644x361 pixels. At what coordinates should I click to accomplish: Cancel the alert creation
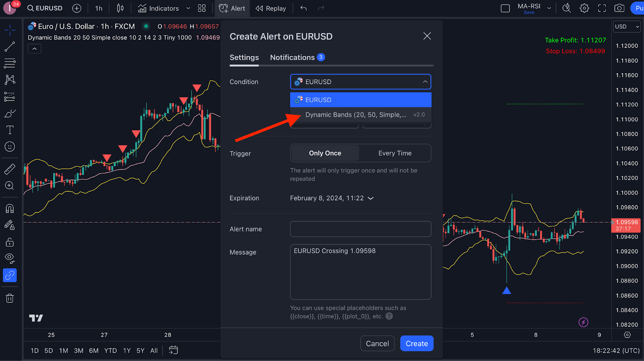click(377, 343)
